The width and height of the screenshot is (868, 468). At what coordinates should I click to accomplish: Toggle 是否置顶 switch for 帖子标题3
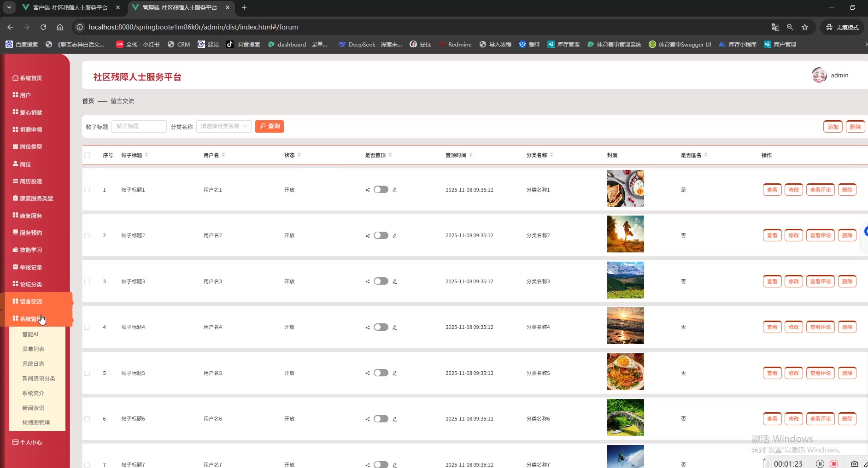(381, 281)
